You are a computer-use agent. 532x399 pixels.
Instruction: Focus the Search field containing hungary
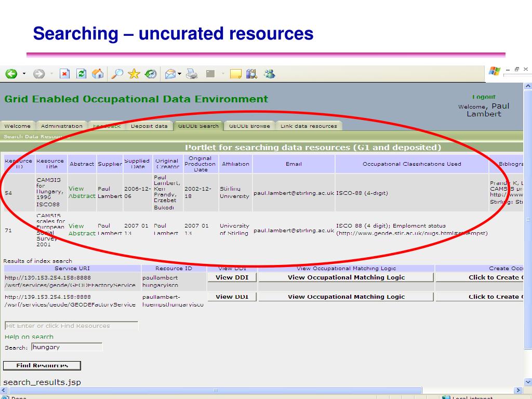pos(67,347)
